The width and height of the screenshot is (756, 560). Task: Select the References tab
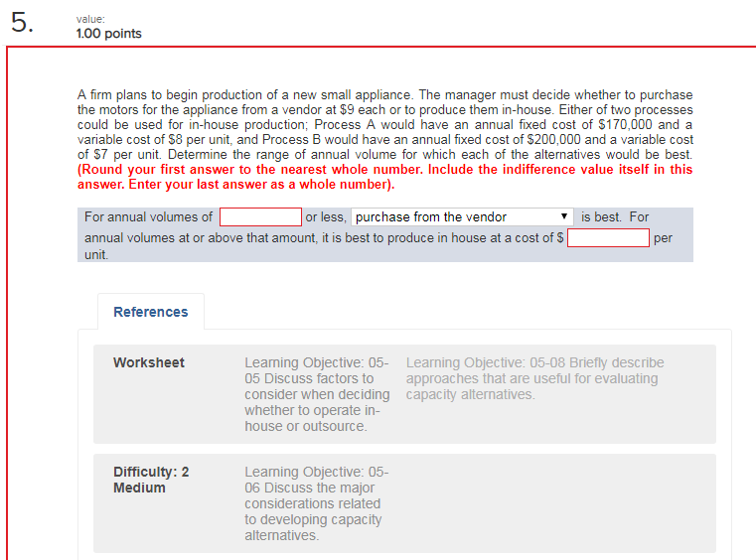pyautogui.click(x=150, y=312)
